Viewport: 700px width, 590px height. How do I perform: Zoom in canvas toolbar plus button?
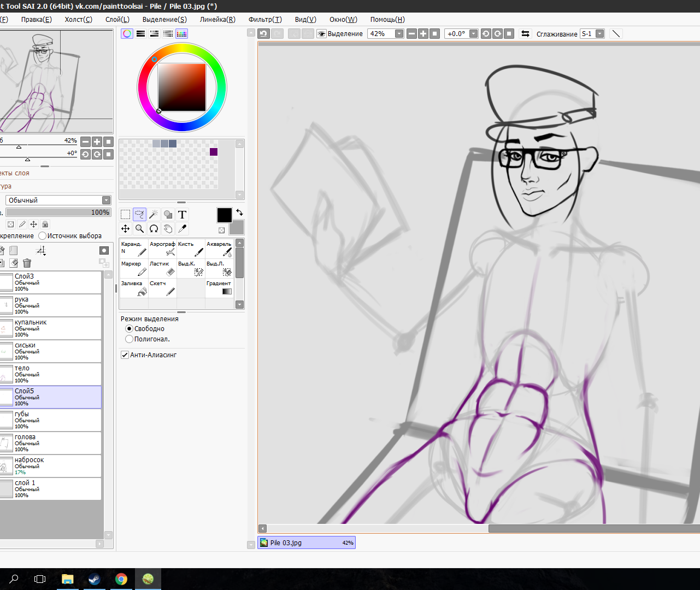[x=423, y=34]
